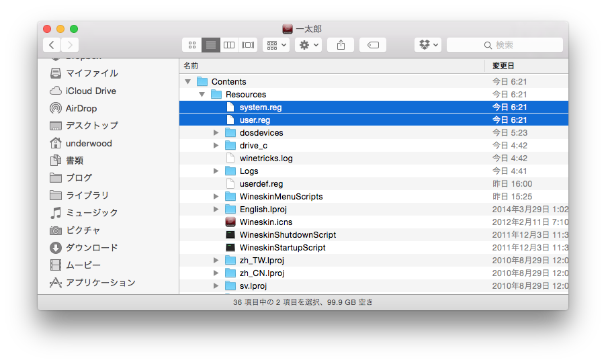This screenshot has height=364, width=606.
Task: Open the item arrangement dropdown
Action: [x=276, y=45]
